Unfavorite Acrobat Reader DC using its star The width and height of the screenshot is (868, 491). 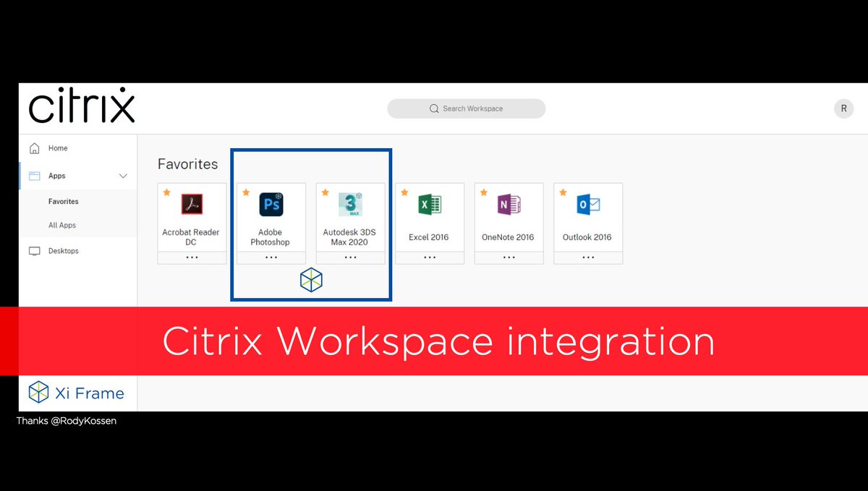[167, 192]
